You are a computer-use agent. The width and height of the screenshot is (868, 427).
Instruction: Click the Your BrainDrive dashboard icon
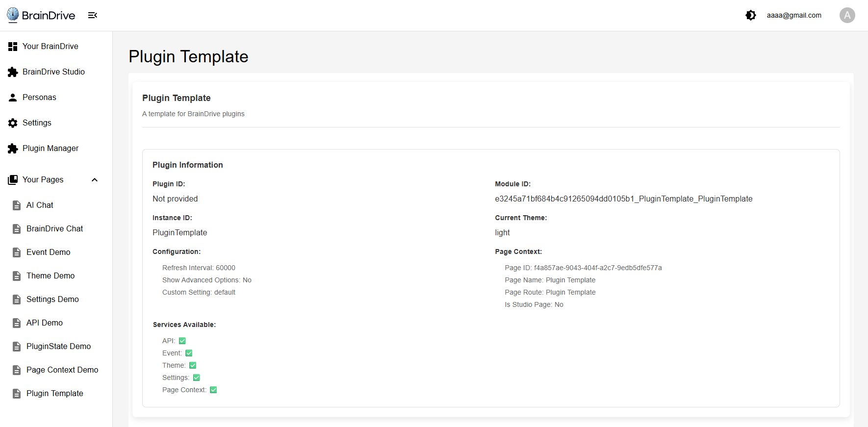point(13,47)
